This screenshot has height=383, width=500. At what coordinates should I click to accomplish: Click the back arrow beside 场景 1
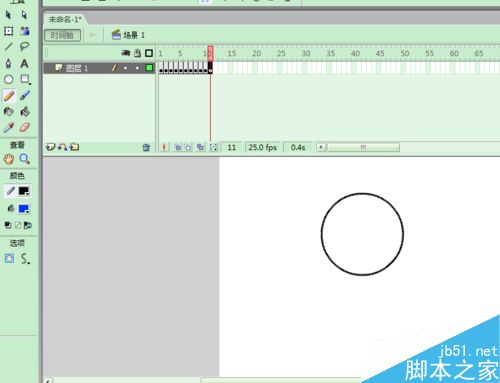click(93, 35)
